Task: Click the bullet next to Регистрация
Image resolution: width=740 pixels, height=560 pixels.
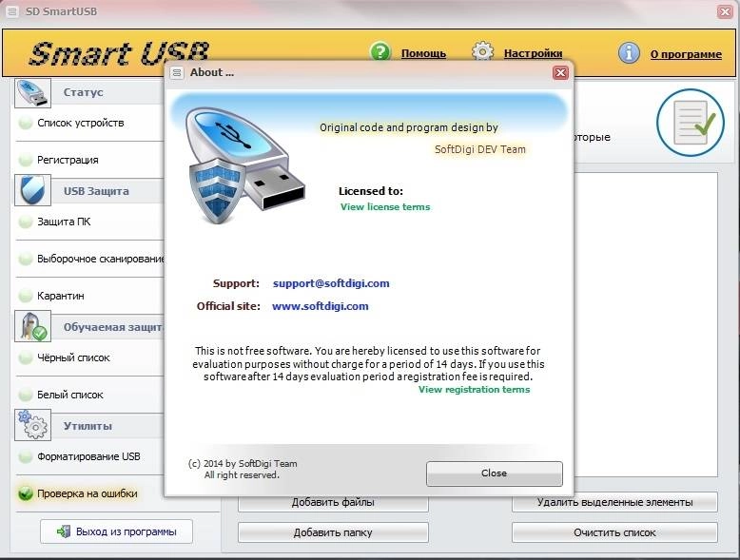Action: tap(25, 160)
